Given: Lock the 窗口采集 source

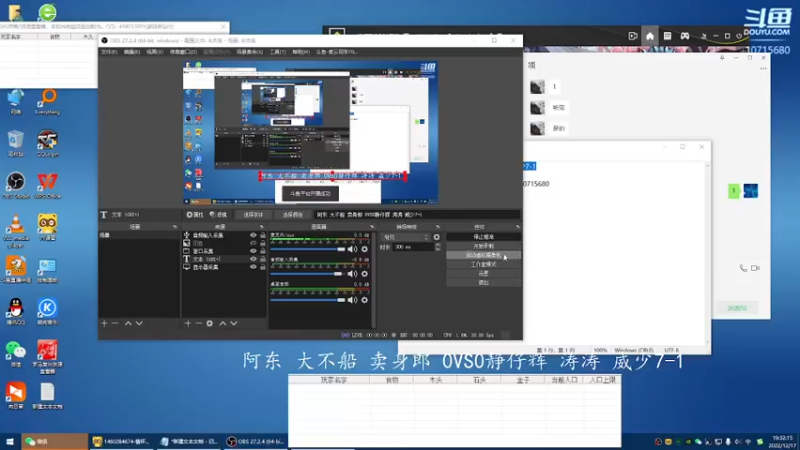Looking at the screenshot, I should [263, 251].
